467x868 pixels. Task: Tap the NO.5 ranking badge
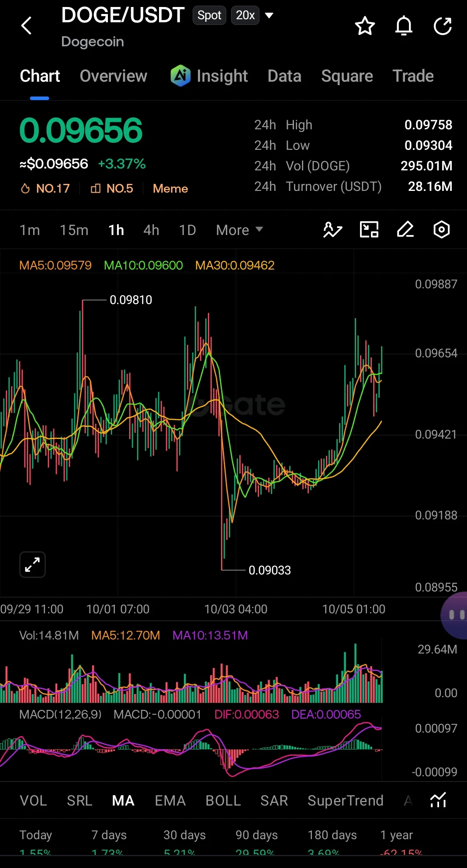click(x=112, y=189)
